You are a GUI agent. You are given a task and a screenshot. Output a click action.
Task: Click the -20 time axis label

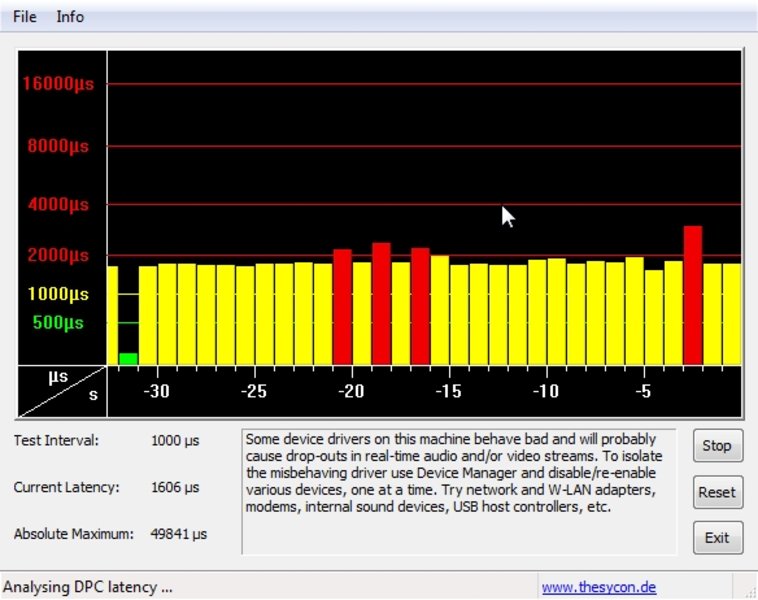[x=351, y=391]
